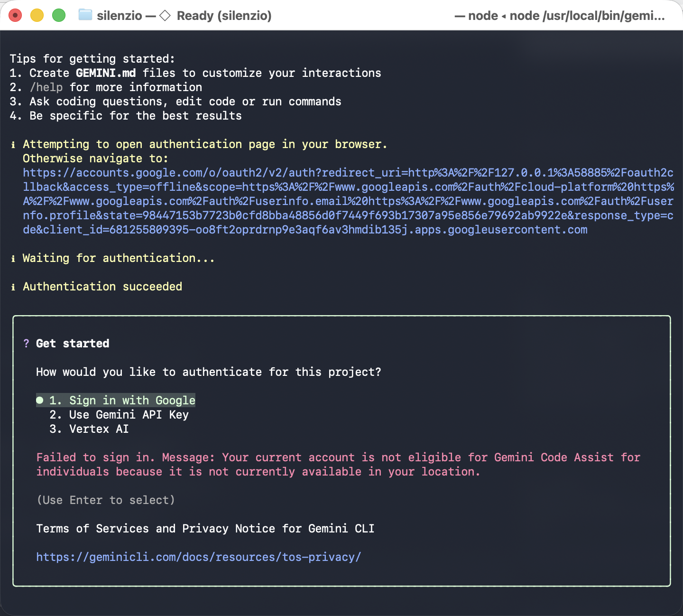The width and height of the screenshot is (683, 616).
Task: Click 'Waiting for authentication...' message
Action: click(119, 258)
